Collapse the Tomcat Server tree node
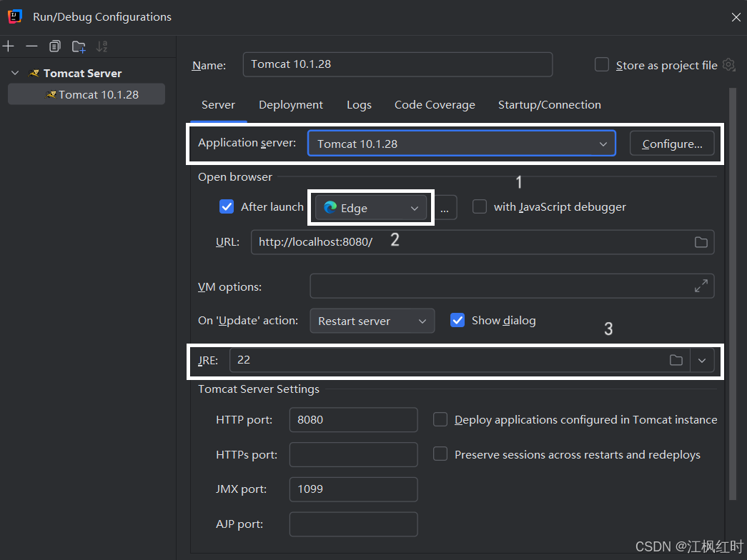Screen dimensions: 747x560 tap(15, 73)
